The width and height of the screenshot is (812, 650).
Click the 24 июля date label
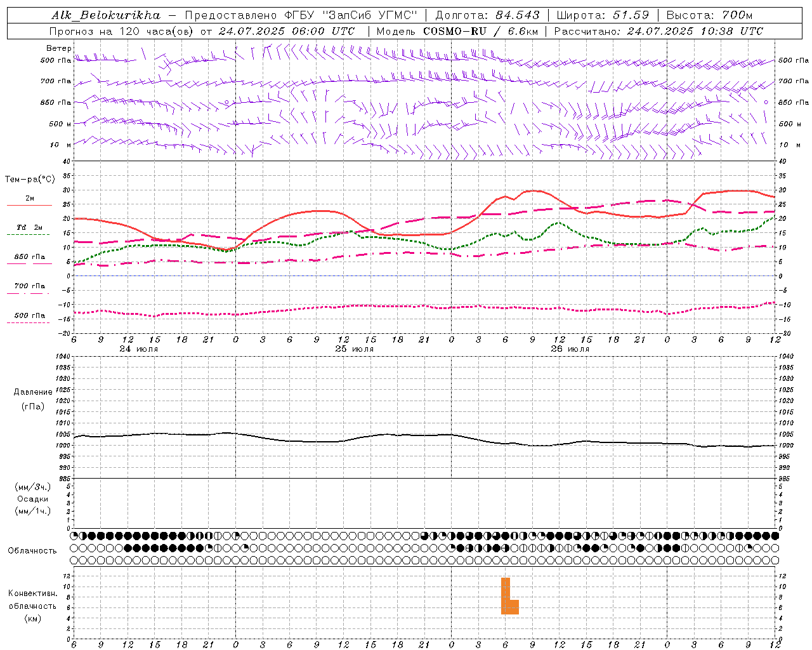tap(139, 349)
